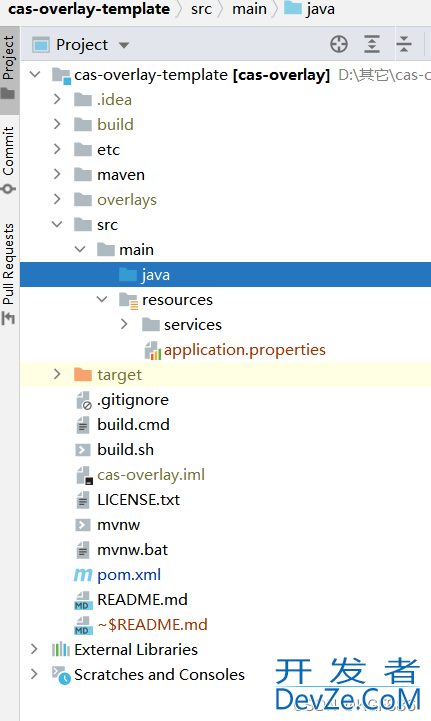Select the application.properties file name
This screenshot has width=431, height=721.
point(245,350)
